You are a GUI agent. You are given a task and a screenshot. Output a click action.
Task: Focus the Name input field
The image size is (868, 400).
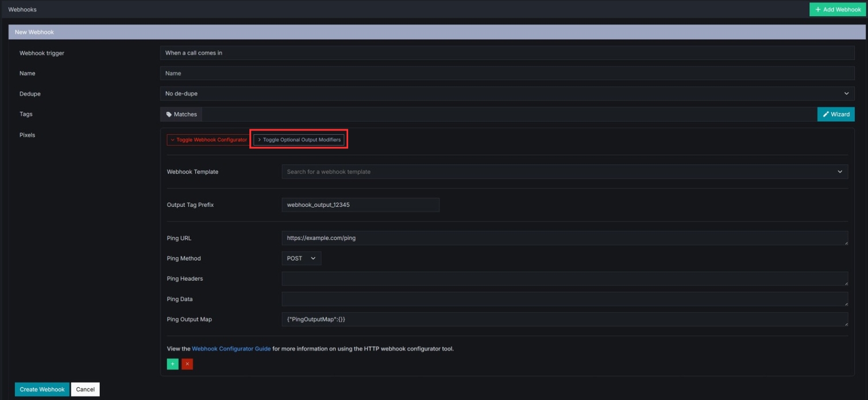tap(507, 74)
